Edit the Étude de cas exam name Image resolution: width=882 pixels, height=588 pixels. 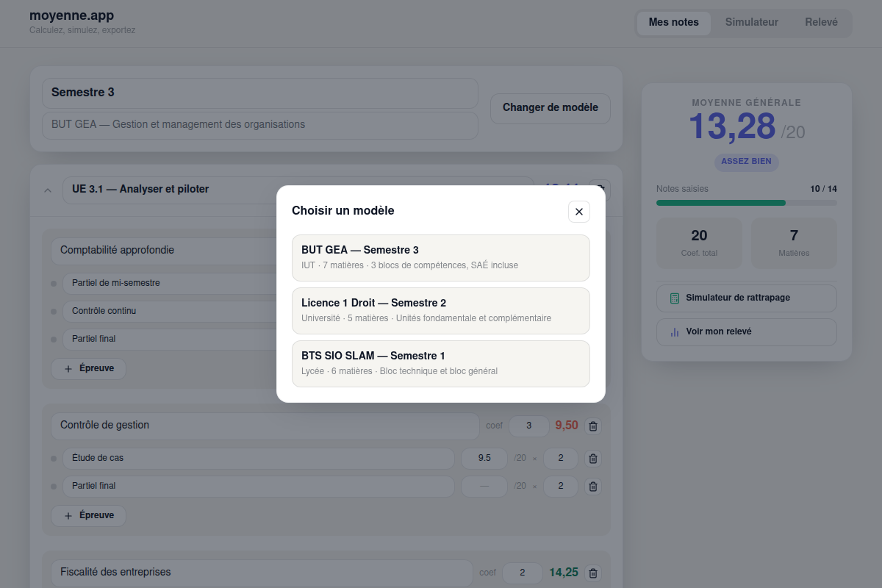click(259, 458)
